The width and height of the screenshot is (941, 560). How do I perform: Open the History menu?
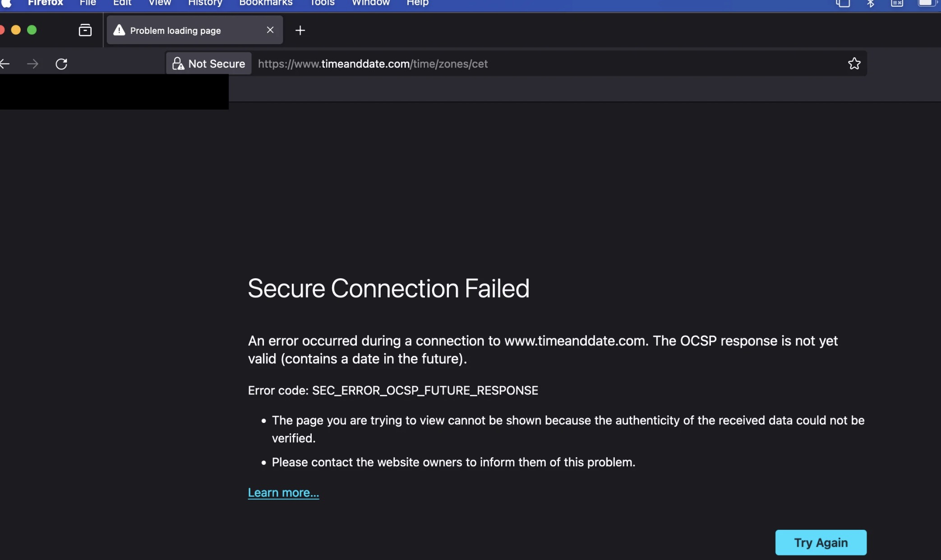(205, 3)
